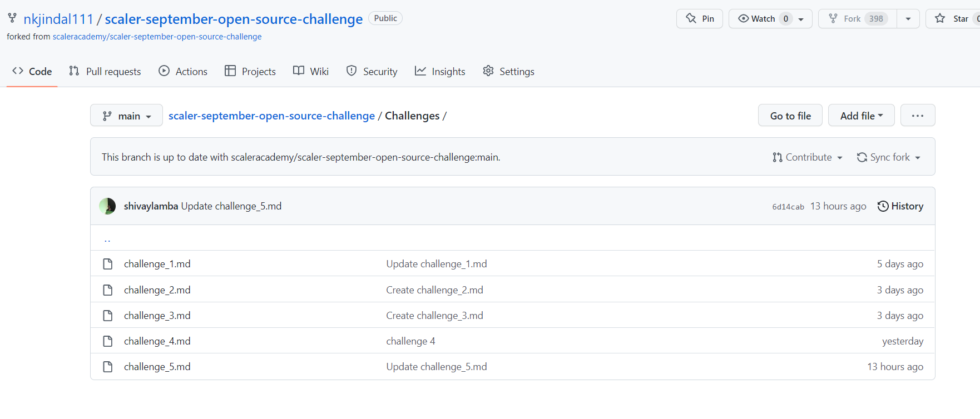Viewport: 980px width, 419px height.
Task: Open commit hash 6d14cab
Action: [x=788, y=207]
